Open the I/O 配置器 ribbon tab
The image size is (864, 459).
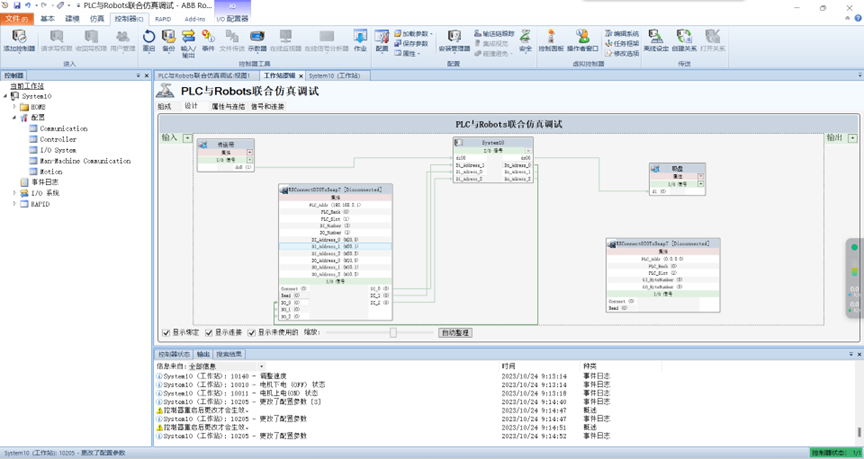[232, 19]
